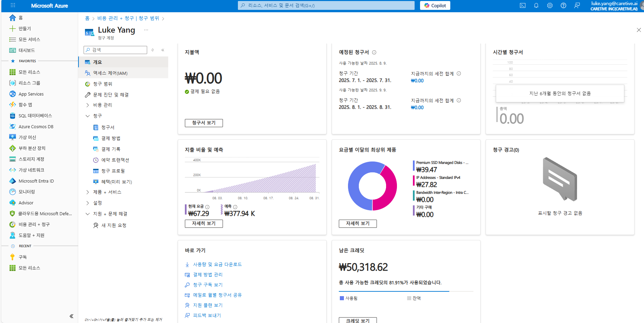This screenshot has height=323, width=644.
Task: Collapse the left sidebar with double chevron
Action: tap(71, 316)
